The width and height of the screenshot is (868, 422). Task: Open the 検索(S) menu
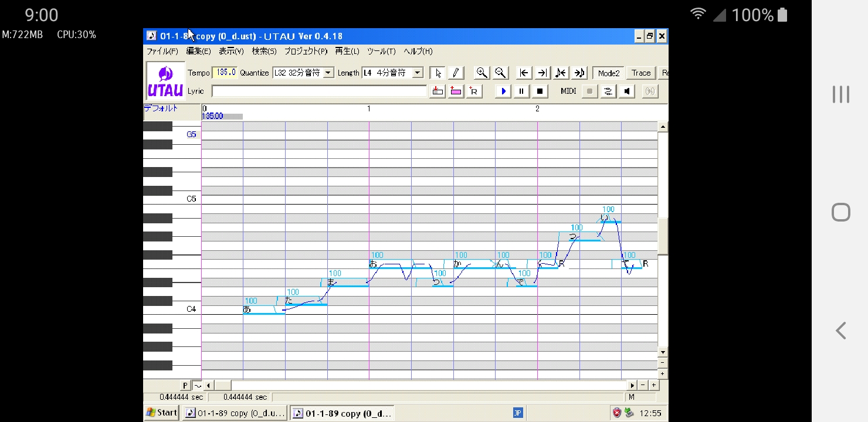pyautogui.click(x=264, y=51)
